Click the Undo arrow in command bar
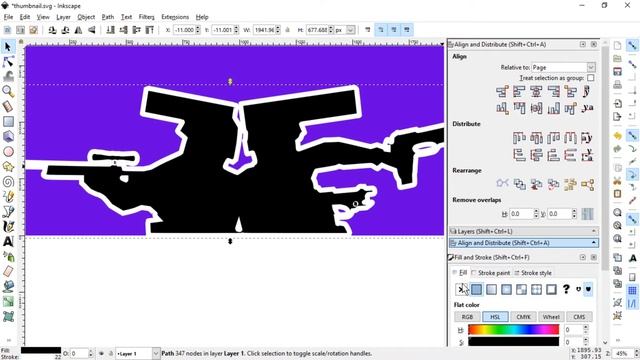The width and height of the screenshot is (640, 360). coord(617,136)
